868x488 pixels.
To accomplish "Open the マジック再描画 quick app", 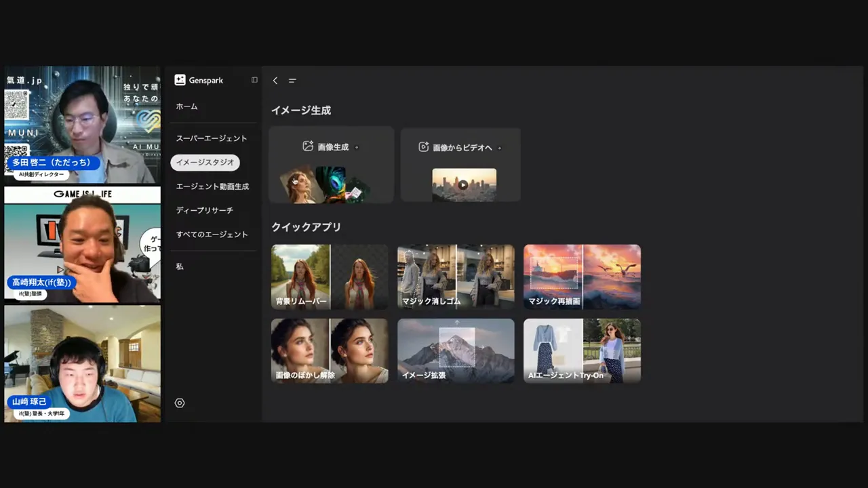I will coord(582,277).
